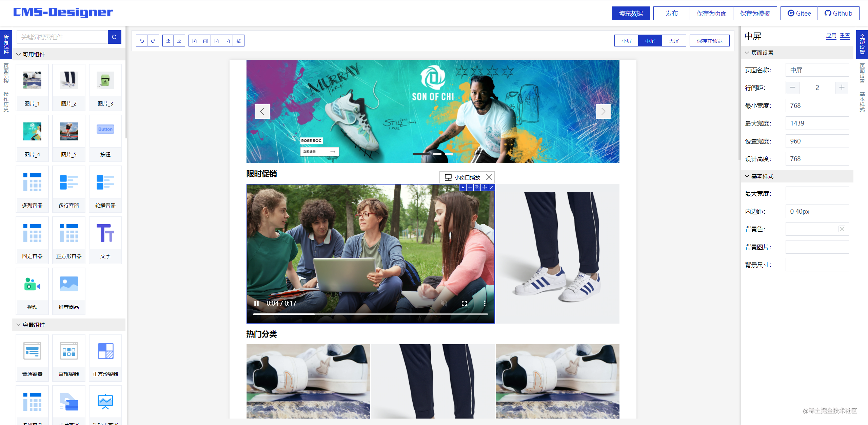Screen dimensions: 868x425
Task: Switch to 小屏 screen size
Action: [626, 41]
